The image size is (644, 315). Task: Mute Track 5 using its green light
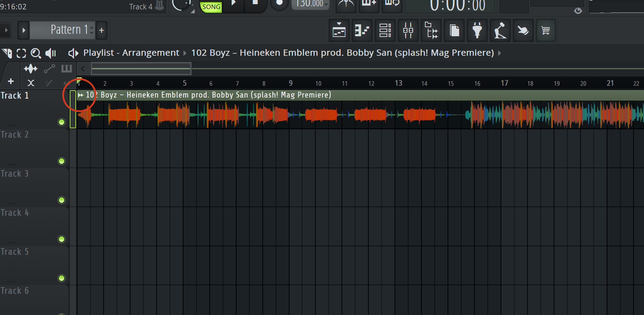pos(61,278)
